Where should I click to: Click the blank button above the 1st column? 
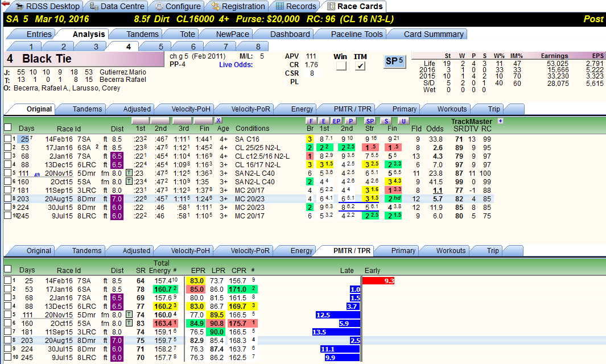[141, 121]
